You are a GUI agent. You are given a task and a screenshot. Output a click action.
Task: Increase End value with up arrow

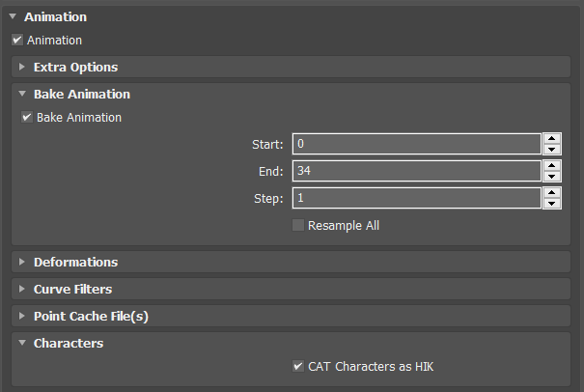[x=551, y=165]
